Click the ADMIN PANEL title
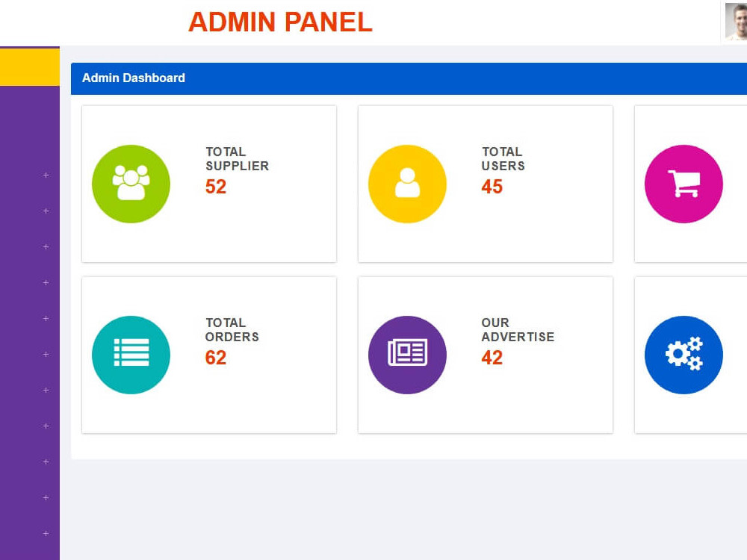 (x=280, y=22)
